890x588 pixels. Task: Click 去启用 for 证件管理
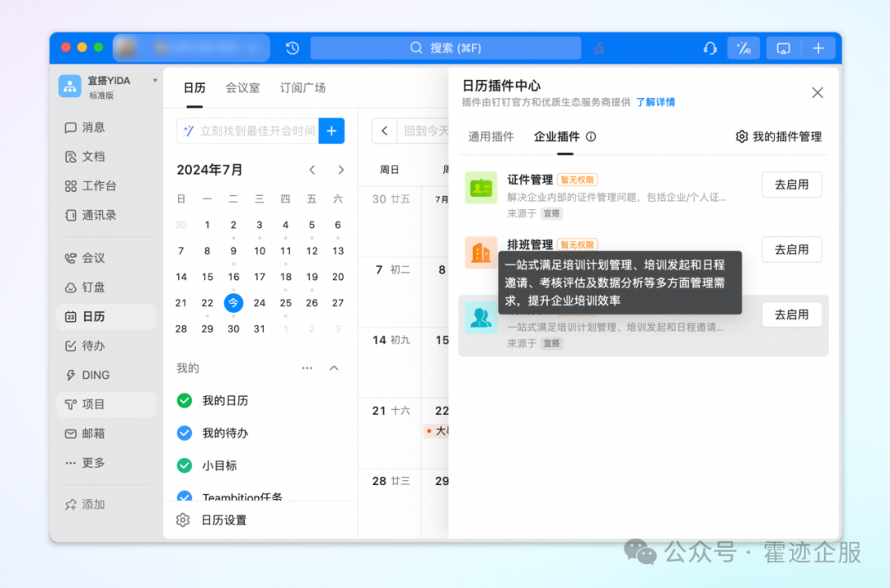tap(791, 184)
